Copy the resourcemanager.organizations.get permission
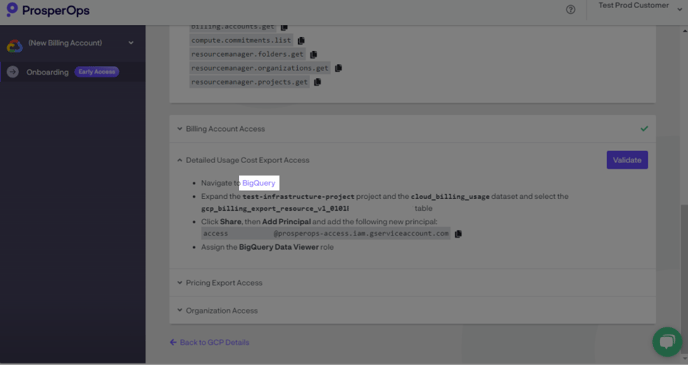 coord(338,68)
